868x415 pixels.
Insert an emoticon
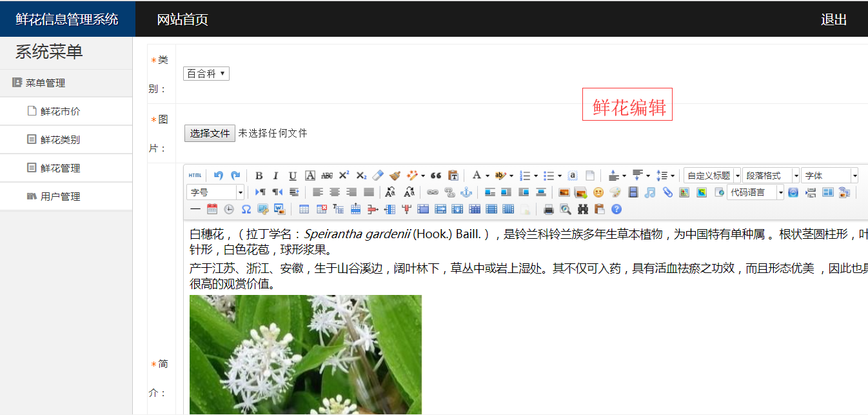[598, 192]
